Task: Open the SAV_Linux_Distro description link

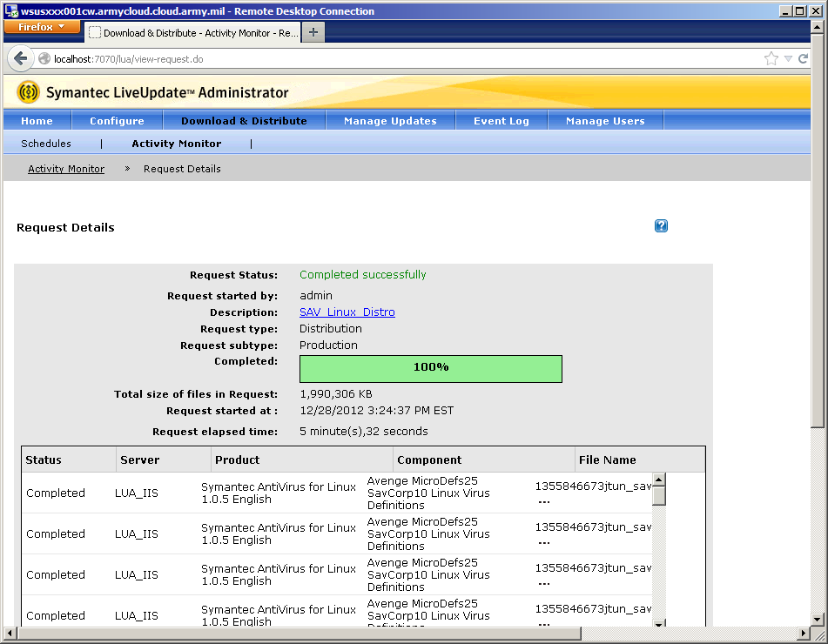Action: point(347,312)
